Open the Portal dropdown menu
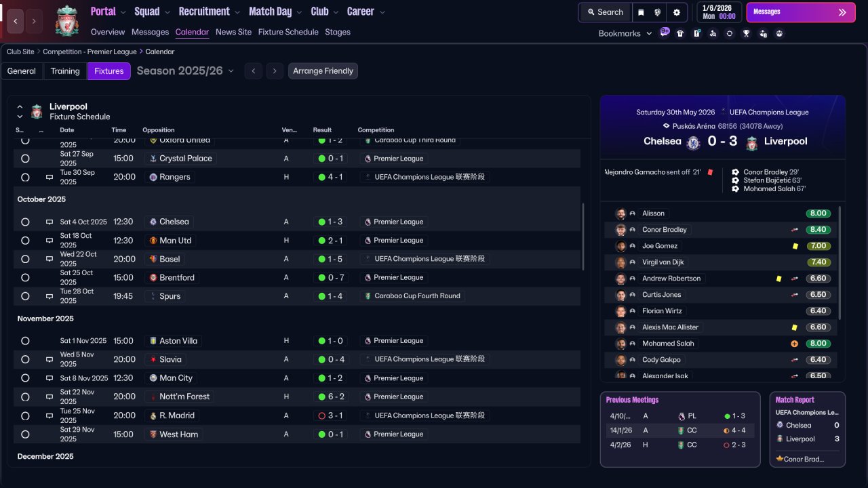This screenshot has height=488, width=868. [108, 12]
